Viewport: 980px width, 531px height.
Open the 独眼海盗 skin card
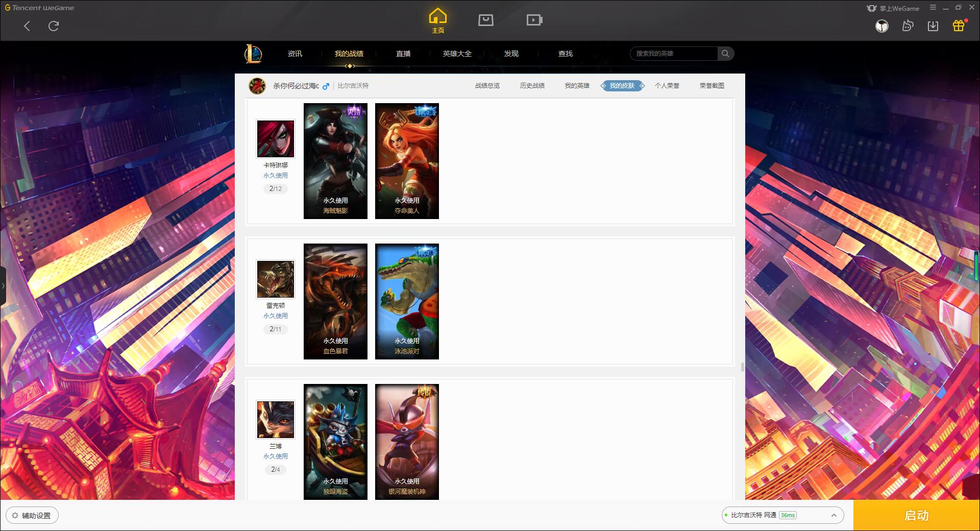(x=335, y=442)
